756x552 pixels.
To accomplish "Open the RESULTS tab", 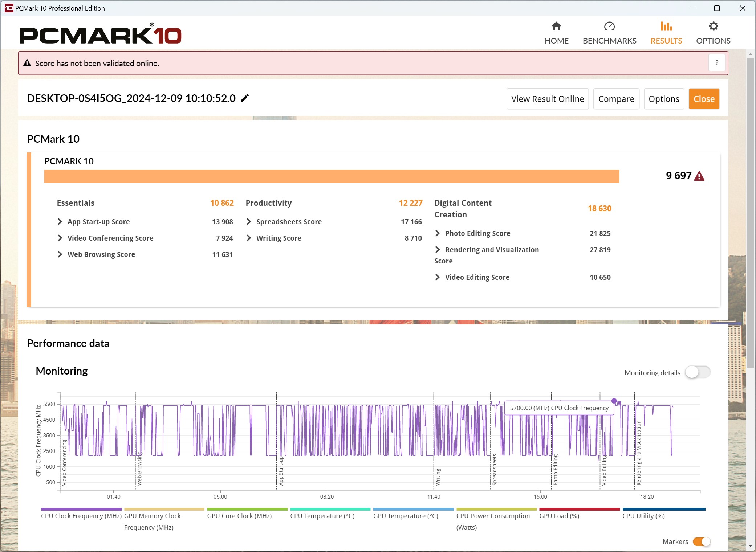I will click(x=666, y=33).
